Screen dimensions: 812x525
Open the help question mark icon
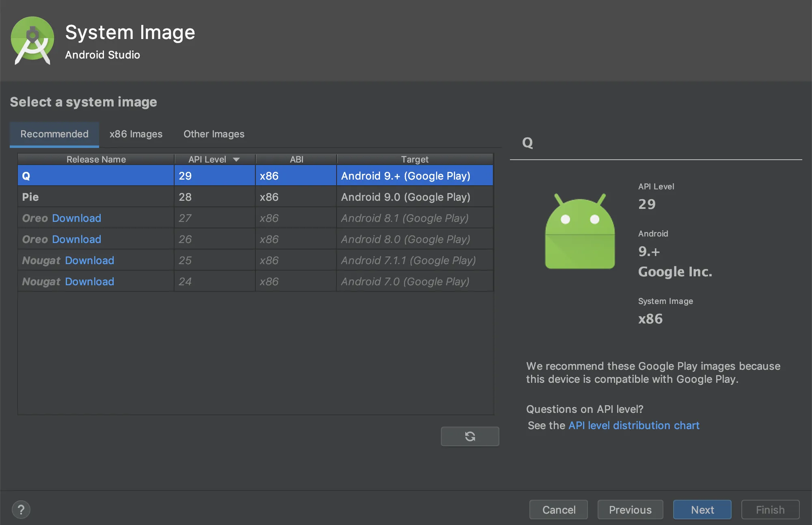click(21, 510)
